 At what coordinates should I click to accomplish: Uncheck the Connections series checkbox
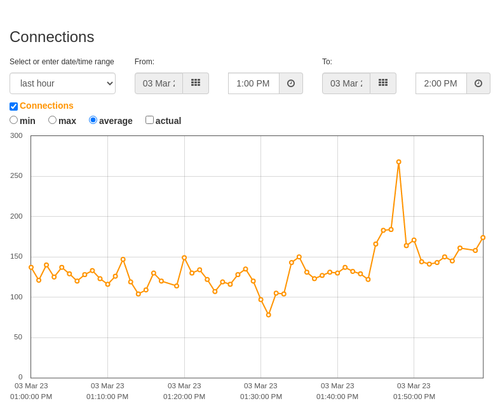[14, 106]
